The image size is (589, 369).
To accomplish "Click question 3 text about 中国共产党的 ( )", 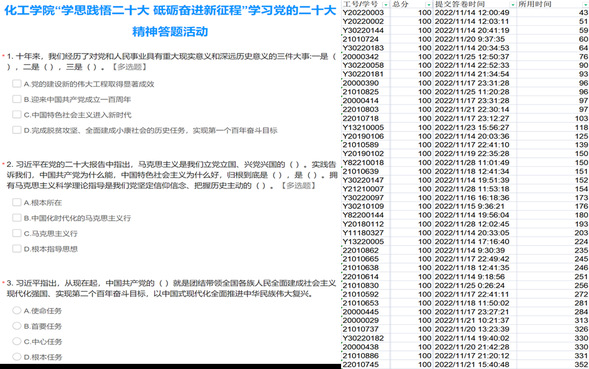I will tap(171, 288).
